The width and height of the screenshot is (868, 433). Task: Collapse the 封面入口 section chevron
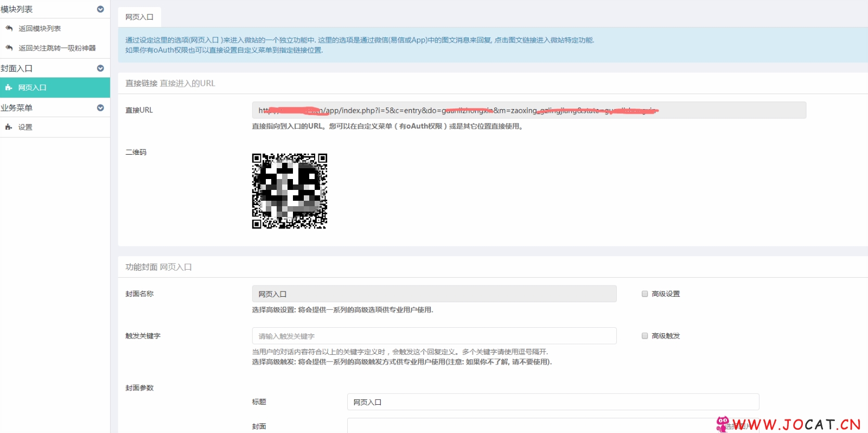pos(100,68)
